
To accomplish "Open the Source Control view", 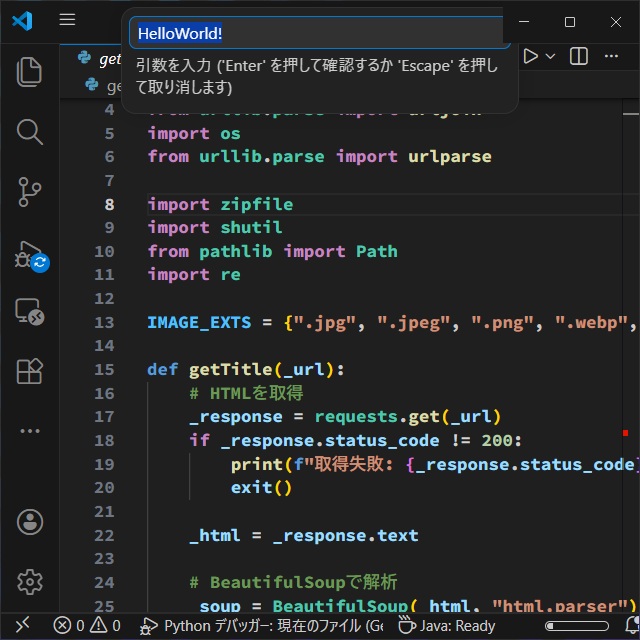I will coord(30,191).
